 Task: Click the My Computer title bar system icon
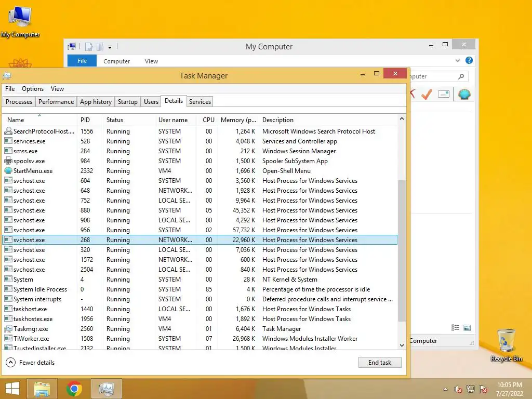(72, 46)
